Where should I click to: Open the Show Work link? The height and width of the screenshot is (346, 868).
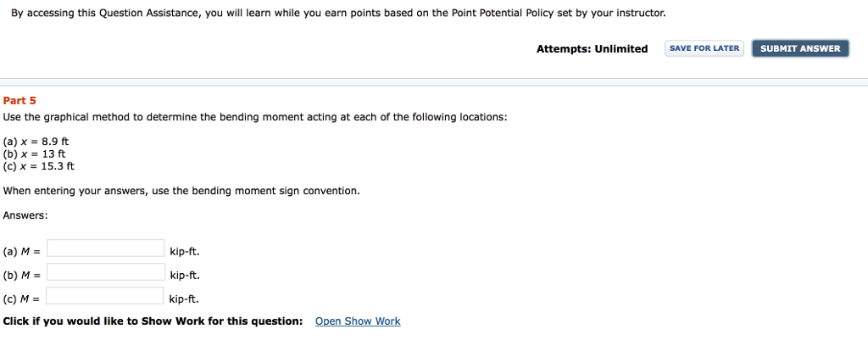point(358,321)
